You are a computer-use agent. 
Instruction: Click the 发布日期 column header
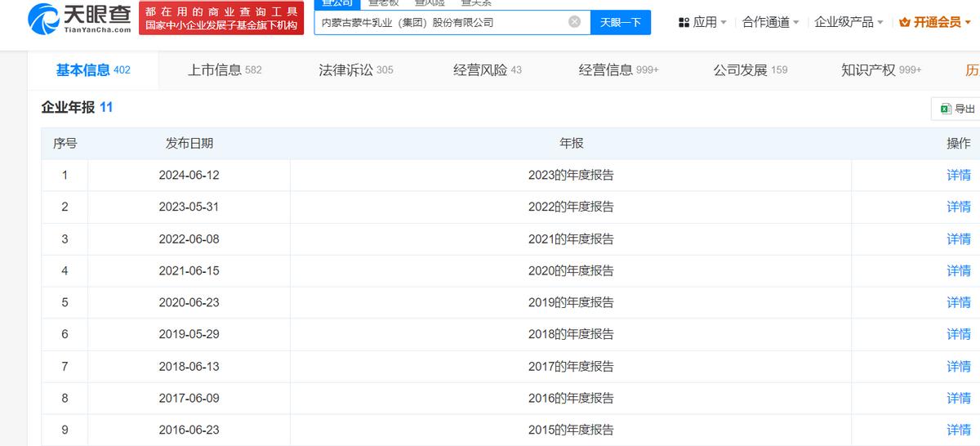189,143
